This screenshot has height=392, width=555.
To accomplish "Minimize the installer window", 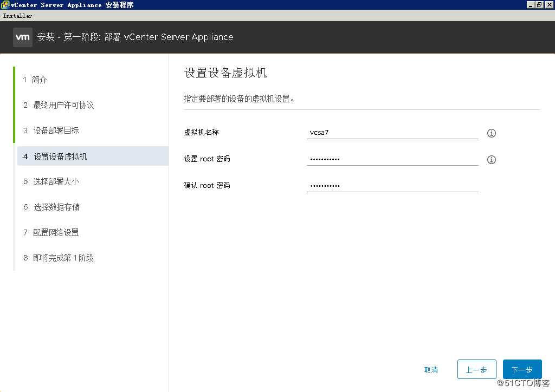I will pos(530,4).
